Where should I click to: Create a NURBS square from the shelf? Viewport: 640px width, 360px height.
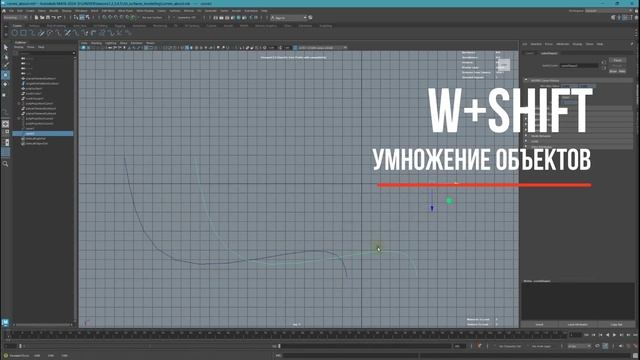pyautogui.click(x=24, y=33)
